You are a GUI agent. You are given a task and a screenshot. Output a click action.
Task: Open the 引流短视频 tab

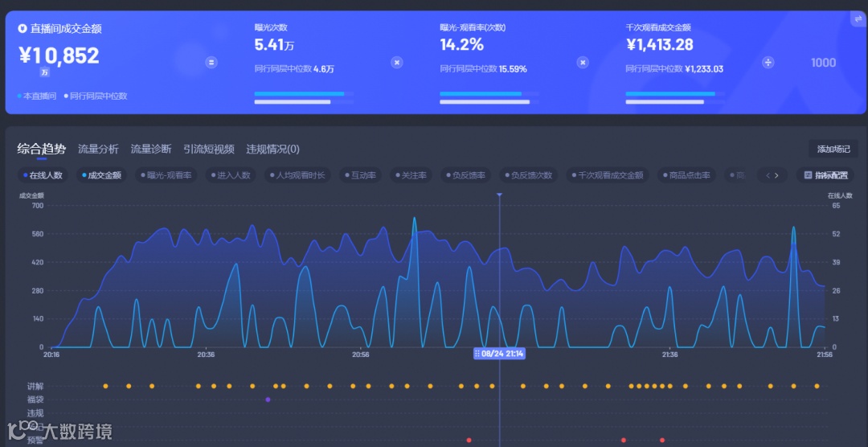point(209,149)
